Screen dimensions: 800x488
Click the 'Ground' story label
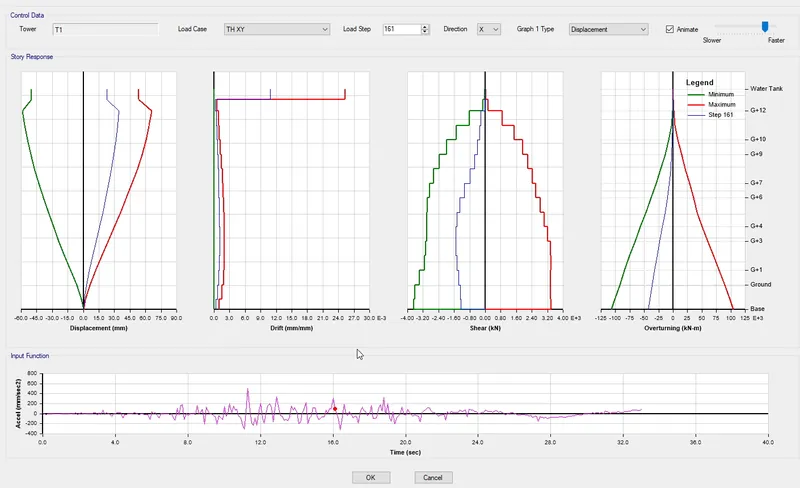pyautogui.click(x=761, y=284)
